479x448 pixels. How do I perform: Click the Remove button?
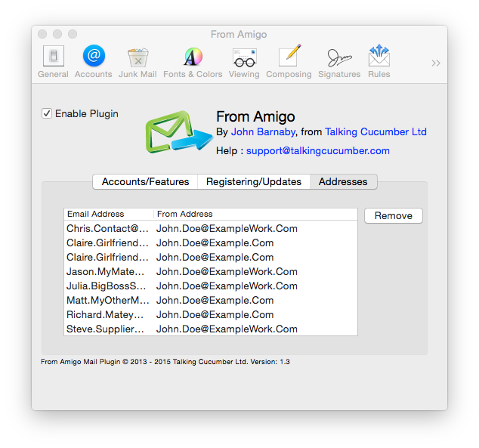pos(394,216)
